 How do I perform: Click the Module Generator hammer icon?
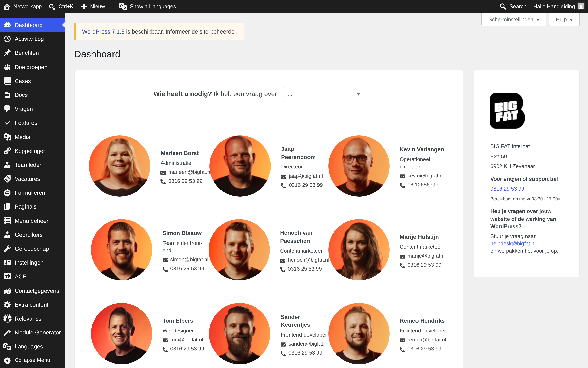pos(7,332)
